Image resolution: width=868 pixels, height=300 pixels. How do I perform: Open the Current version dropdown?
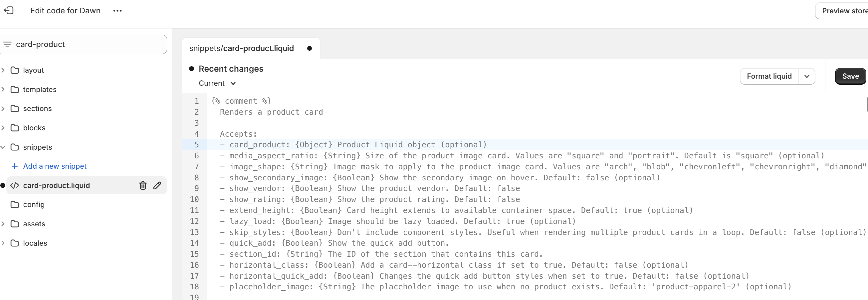pyautogui.click(x=217, y=83)
